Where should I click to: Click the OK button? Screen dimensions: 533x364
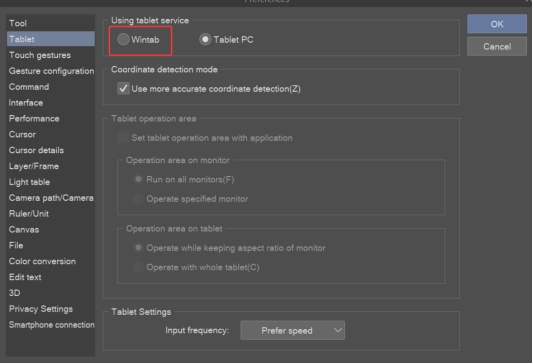(x=497, y=24)
